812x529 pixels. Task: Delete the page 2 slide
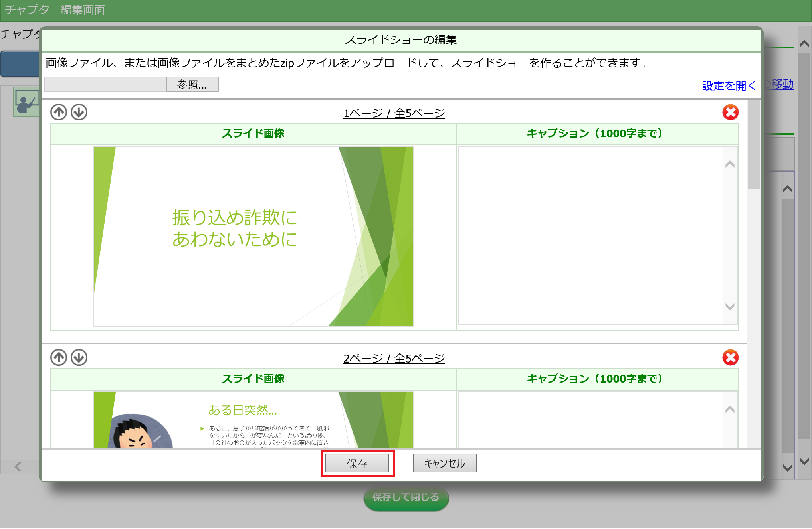pyautogui.click(x=730, y=358)
